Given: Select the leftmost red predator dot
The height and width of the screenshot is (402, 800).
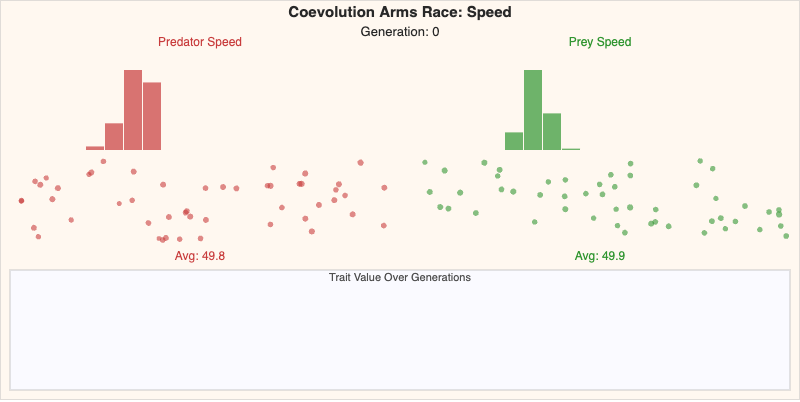Looking at the screenshot, I should point(21,201).
